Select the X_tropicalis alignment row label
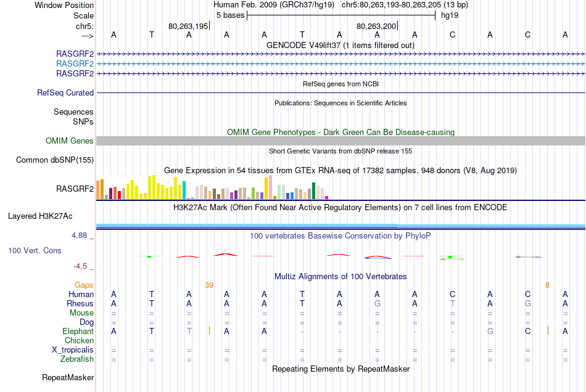 [73, 350]
